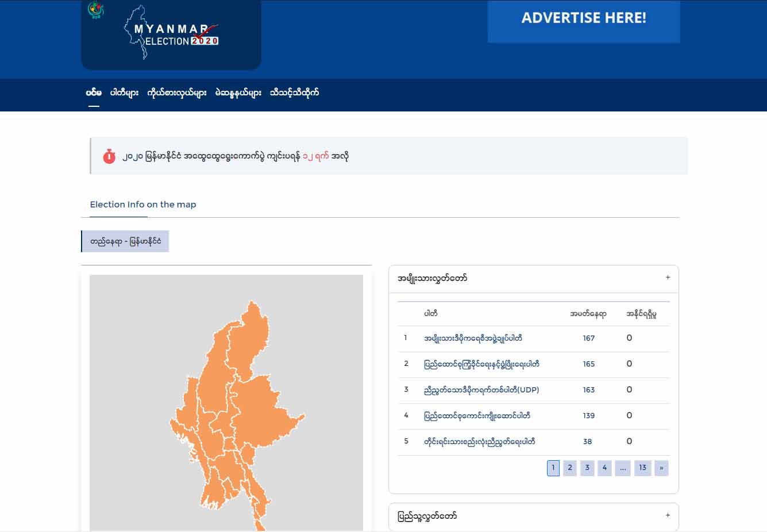This screenshot has width=767, height=532.
Task: Click the pagination ellipsis button
Action: [623, 468]
